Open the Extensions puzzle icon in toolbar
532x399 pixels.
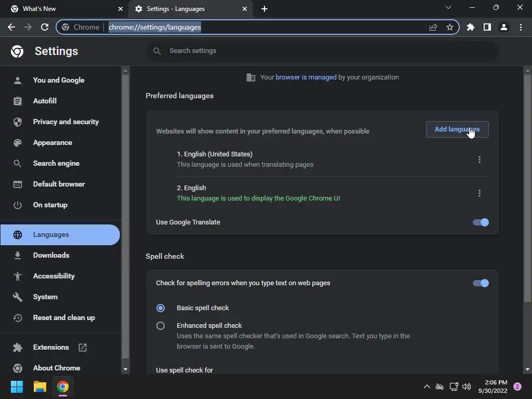coord(471,27)
